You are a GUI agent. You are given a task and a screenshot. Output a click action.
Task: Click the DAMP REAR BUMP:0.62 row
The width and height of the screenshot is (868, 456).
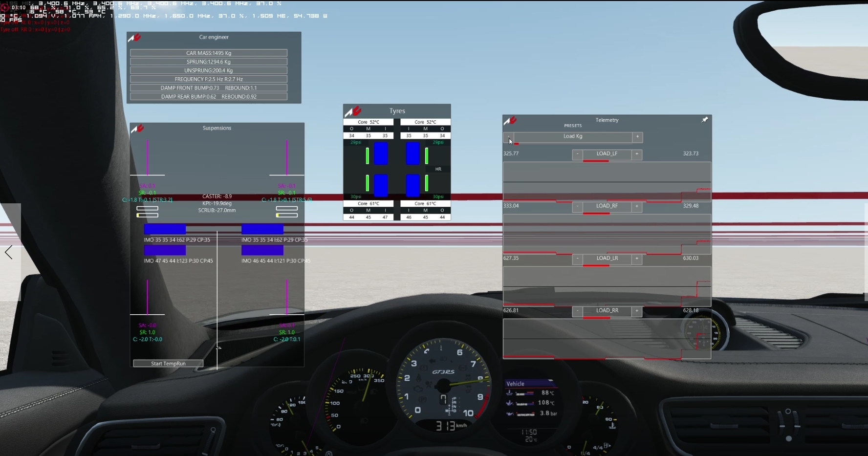(x=209, y=97)
